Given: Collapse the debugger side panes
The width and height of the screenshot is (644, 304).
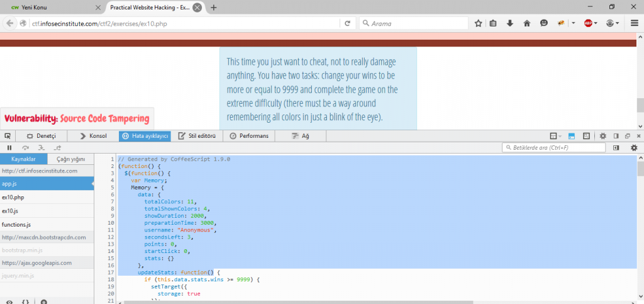Looking at the screenshot, I should click(x=616, y=148).
